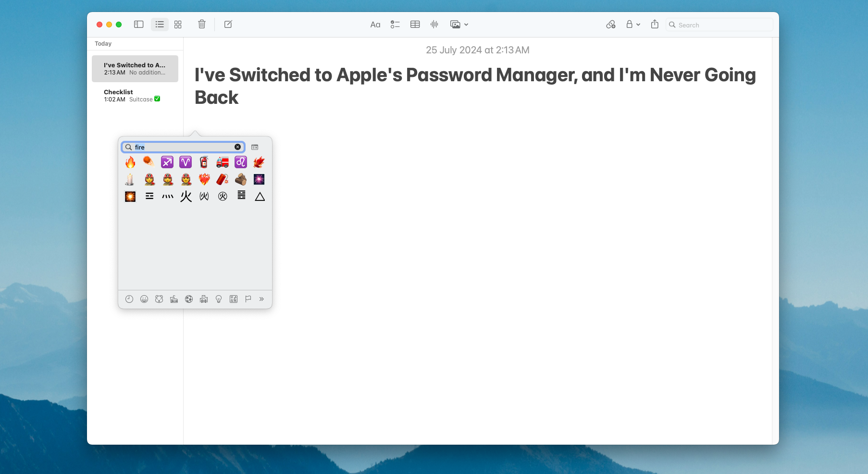Clear the fire search query
Viewport: 868px width, 474px height.
(x=237, y=147)
